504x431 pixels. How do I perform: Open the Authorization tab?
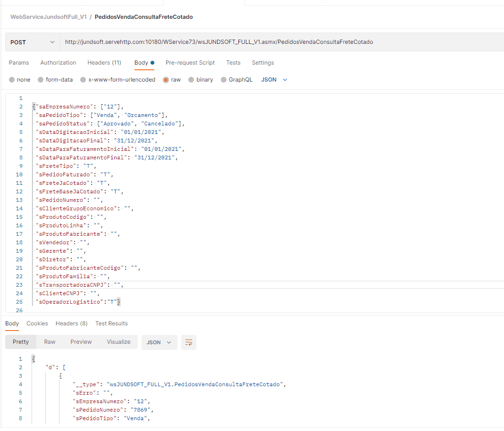point(58,63)
